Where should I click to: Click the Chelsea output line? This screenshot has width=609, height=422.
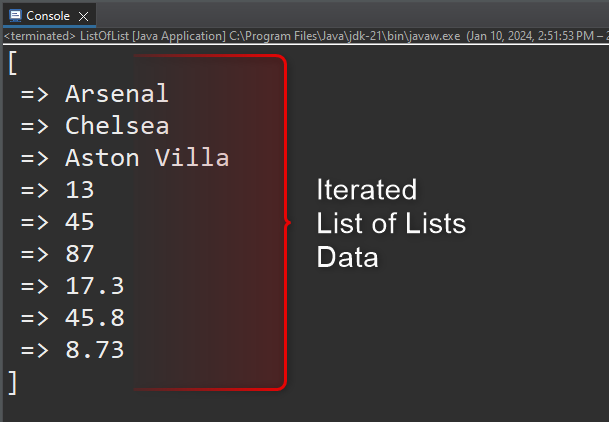point(95,126)
